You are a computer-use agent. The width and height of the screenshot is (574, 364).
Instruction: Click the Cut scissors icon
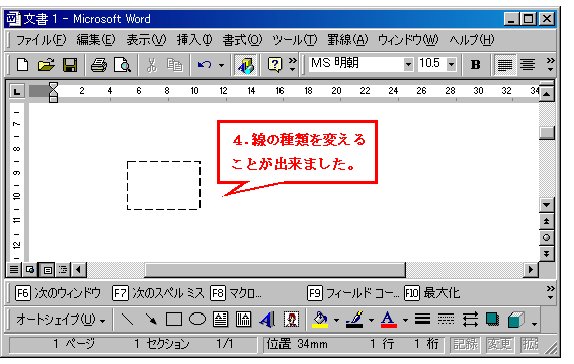click(152, 65)
